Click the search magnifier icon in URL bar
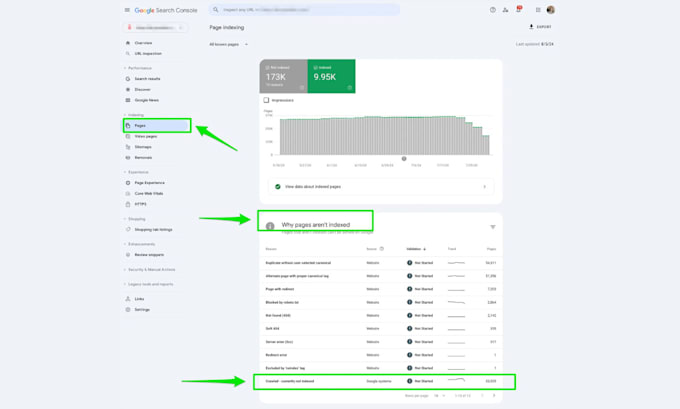 [x=216, y=10]
